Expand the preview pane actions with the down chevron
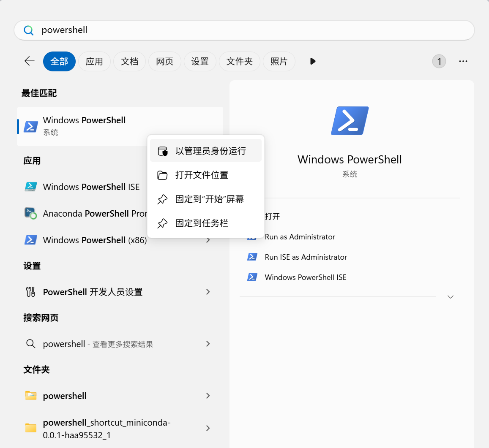This screenshot has height=448, width=489. pyautogui.click(x=451, y=297)
